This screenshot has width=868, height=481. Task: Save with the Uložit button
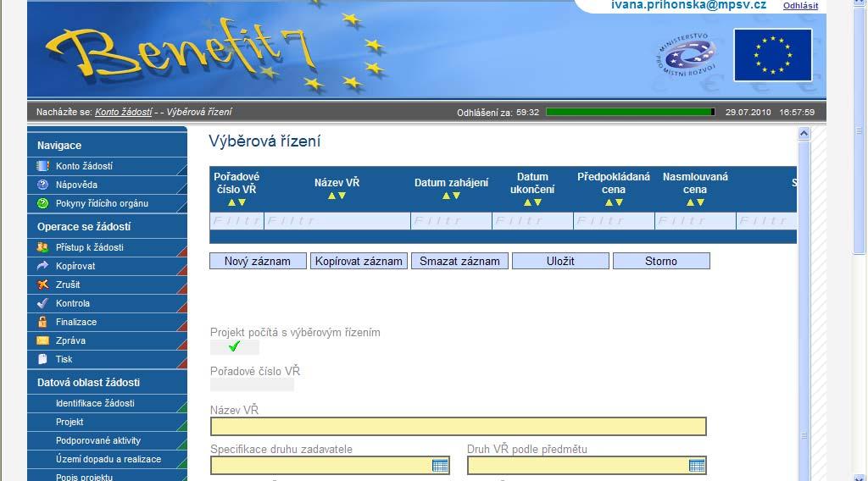(560, 261)
